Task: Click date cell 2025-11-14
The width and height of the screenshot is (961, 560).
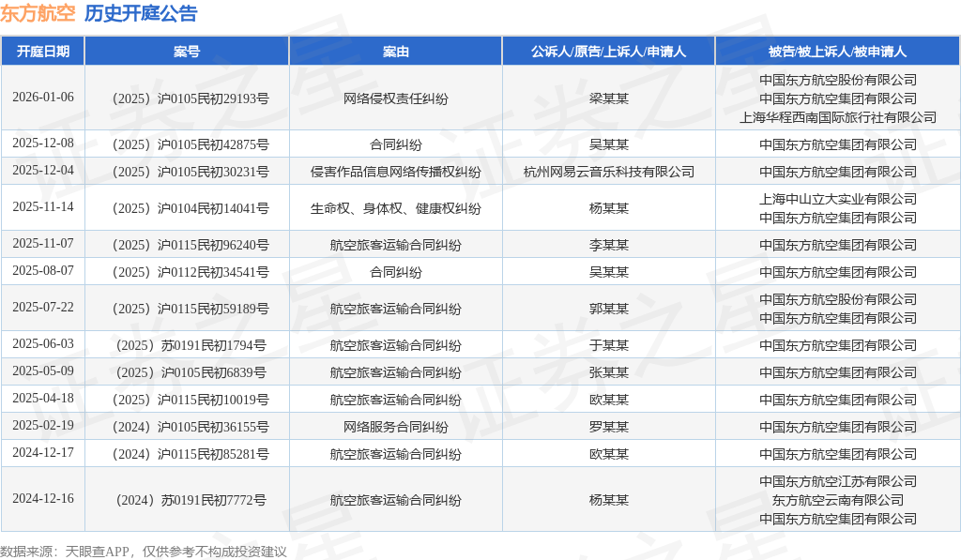Action: click(43, 207)
